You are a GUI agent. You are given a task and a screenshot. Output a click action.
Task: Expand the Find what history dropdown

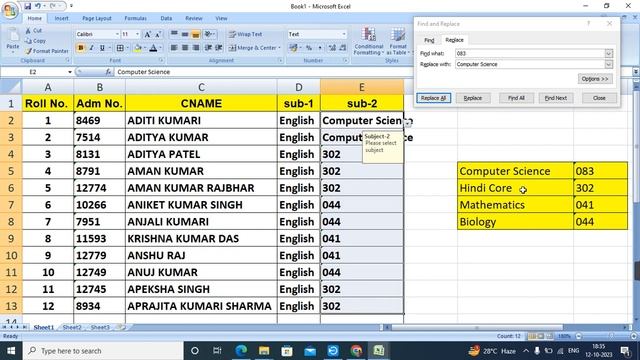[609, 53]
